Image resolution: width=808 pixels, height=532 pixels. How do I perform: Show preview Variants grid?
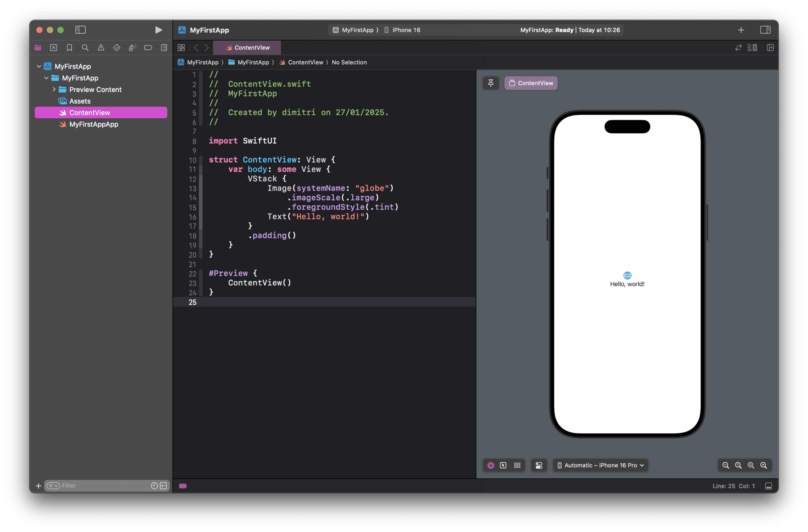click(x=517, y=465)
